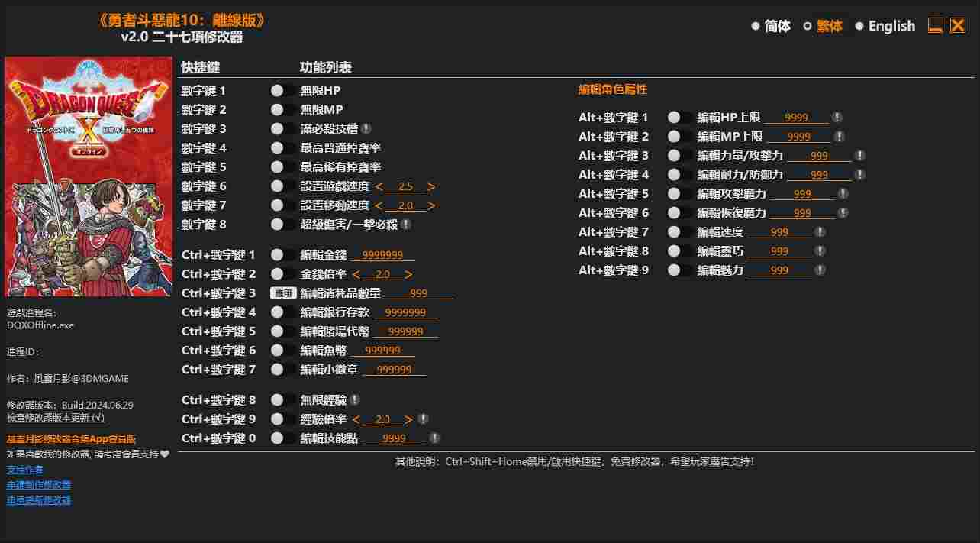The image size is (980, 543).
Task: Click the 編輯速度 value field
Action: 780,232
